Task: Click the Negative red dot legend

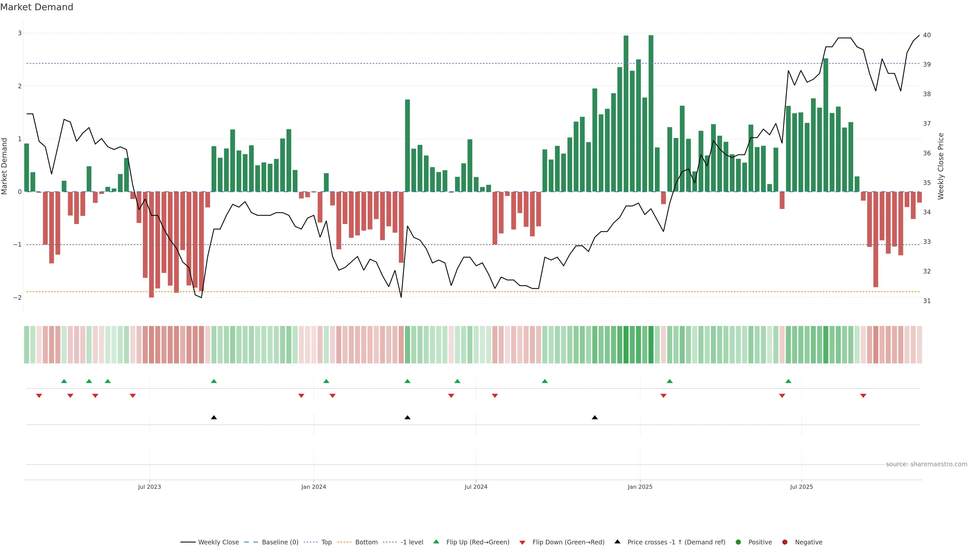Action: coord(785,542)
